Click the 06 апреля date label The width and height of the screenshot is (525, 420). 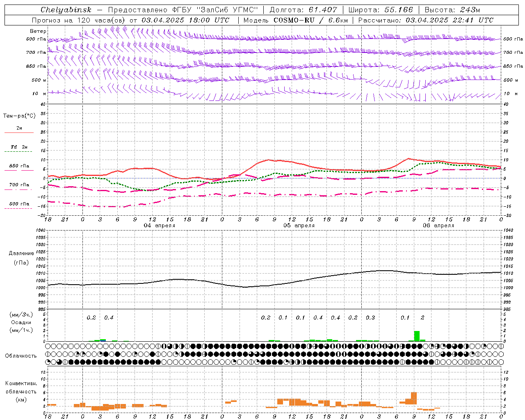click(x=438, y=226)
